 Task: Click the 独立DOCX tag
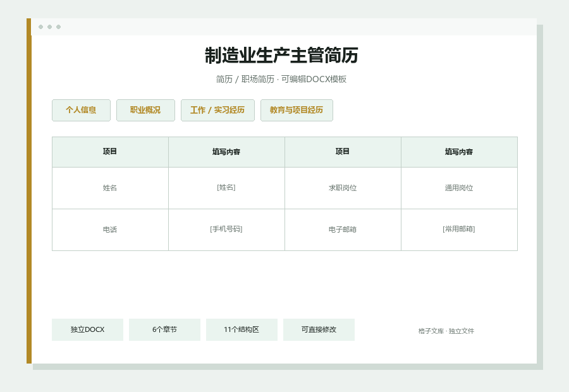point(87,329)
